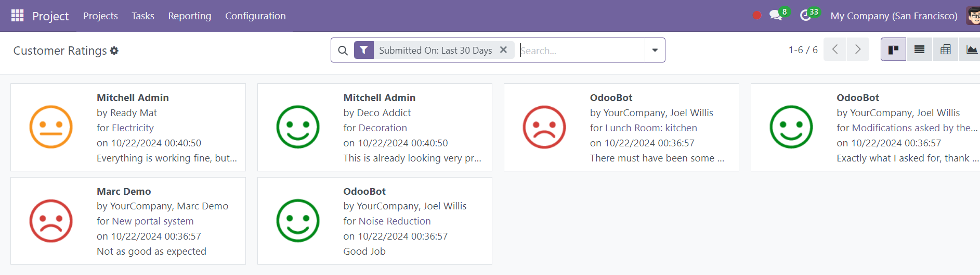This screenshot has height=275, width=980.
Task: Click the red recording dot icon
Action: [757, 16]
